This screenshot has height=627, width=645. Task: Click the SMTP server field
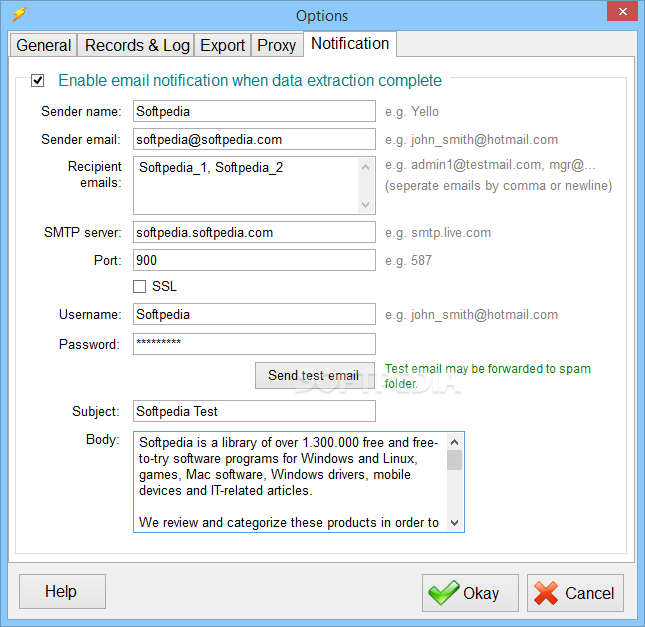254,232
